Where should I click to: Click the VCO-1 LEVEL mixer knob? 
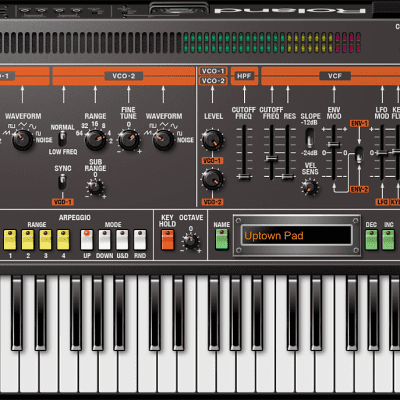pos(213,139)
